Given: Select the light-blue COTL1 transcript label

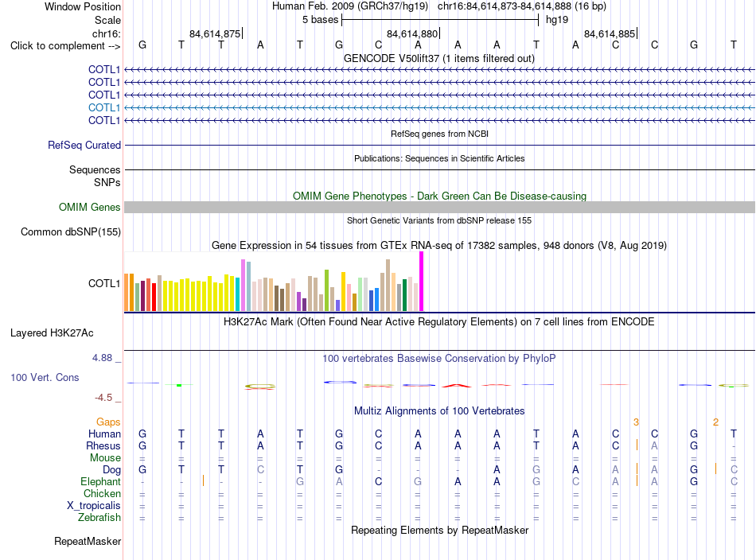Looking at the screenshot, I should 103,107.
